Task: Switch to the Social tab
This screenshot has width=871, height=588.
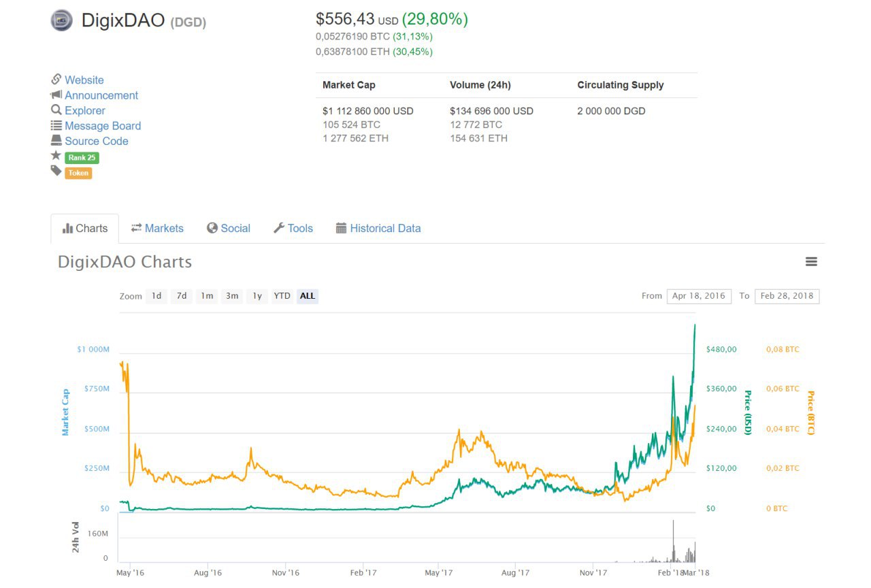Action: tap(229, 229)
